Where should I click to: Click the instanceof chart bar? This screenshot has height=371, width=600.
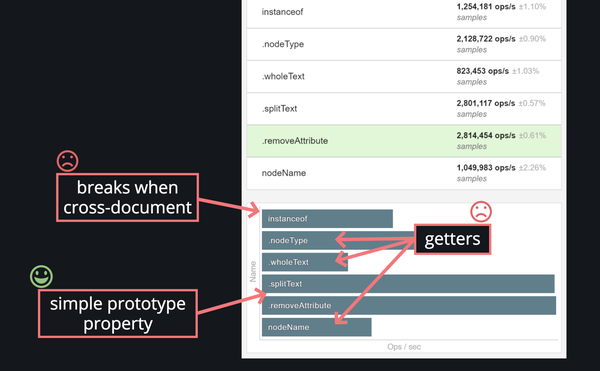(327, 219)
